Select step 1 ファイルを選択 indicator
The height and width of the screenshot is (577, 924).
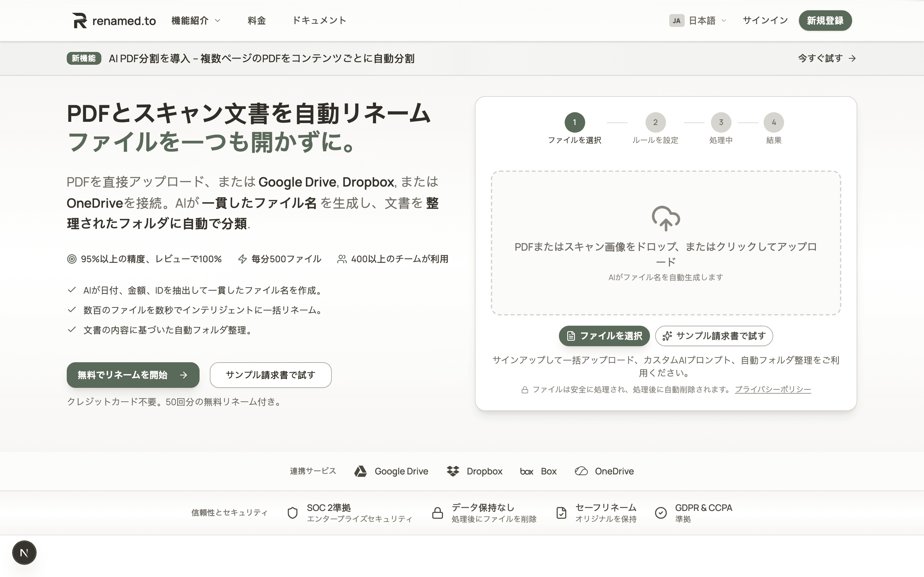point(574,122)
